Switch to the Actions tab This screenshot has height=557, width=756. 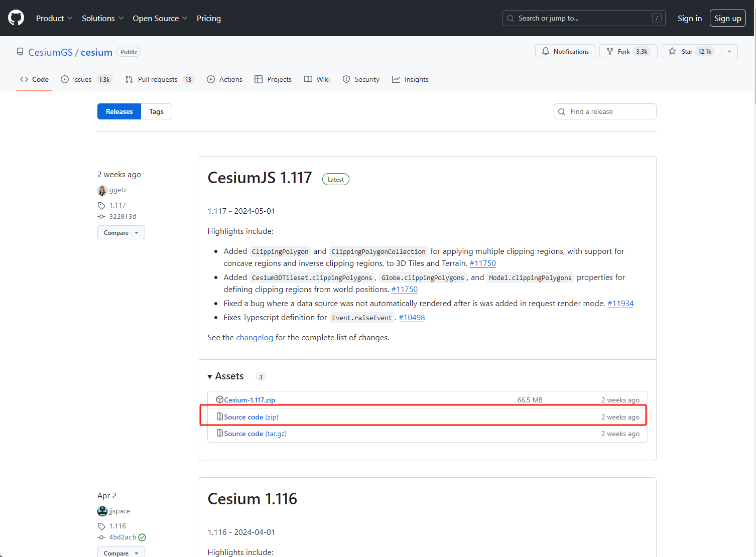pyautogui.click(x=224, y=79)
